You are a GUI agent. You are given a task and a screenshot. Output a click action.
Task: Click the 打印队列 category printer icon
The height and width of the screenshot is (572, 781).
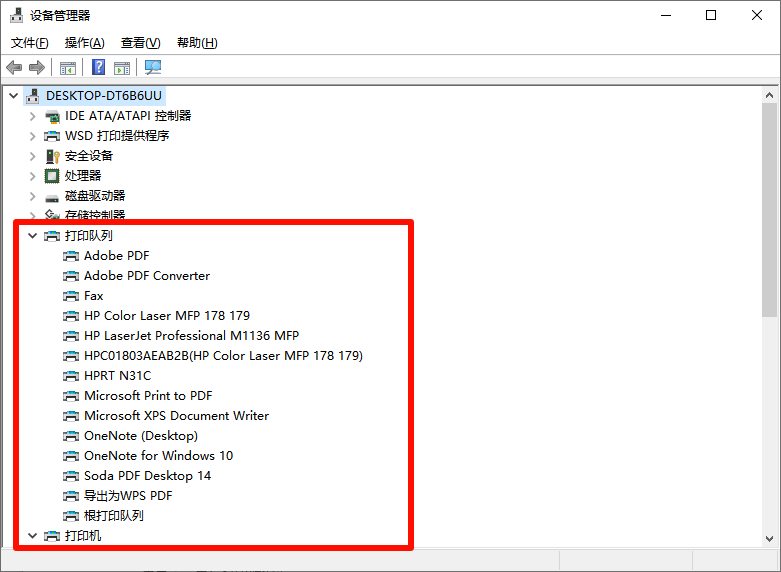point(52,236)
